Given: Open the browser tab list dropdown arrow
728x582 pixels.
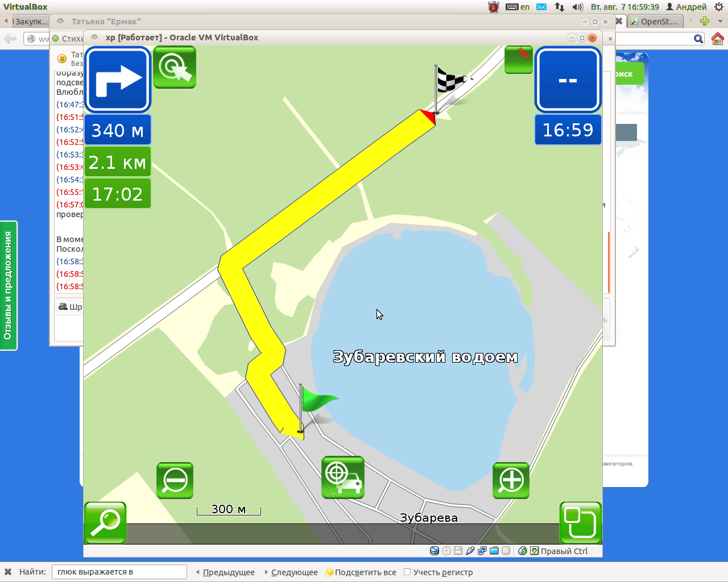Looking at the screenshot, I should [720, 22].
